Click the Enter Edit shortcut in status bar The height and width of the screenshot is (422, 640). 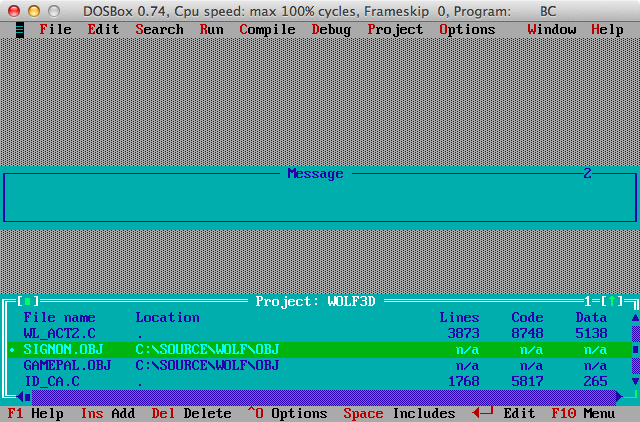[x=503, y=413]
